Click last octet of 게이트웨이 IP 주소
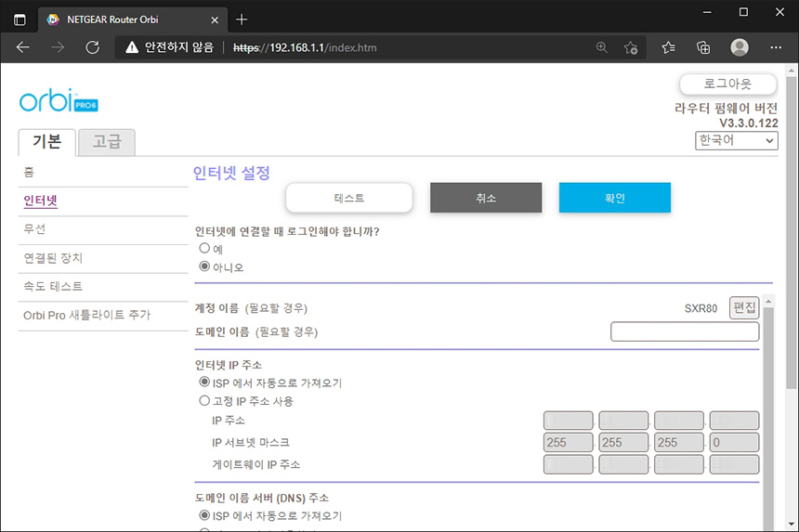Image resolution: width=799 pixels, height=532 pixels. tap(734, 464)
